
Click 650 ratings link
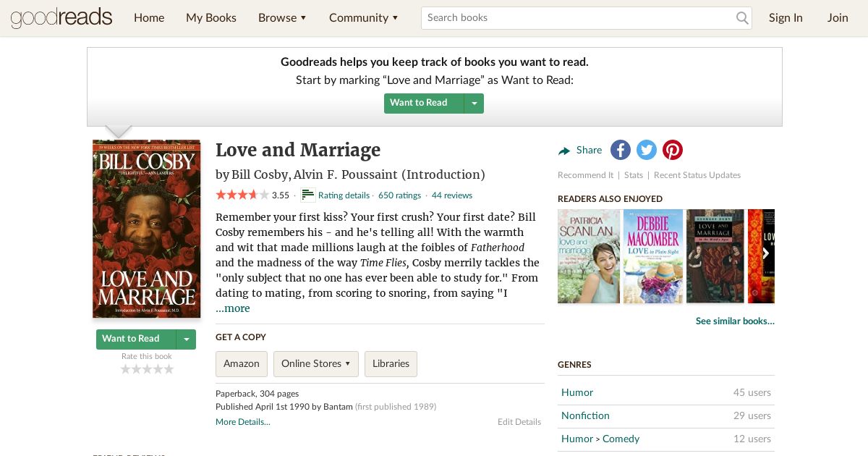coord(399,195)
